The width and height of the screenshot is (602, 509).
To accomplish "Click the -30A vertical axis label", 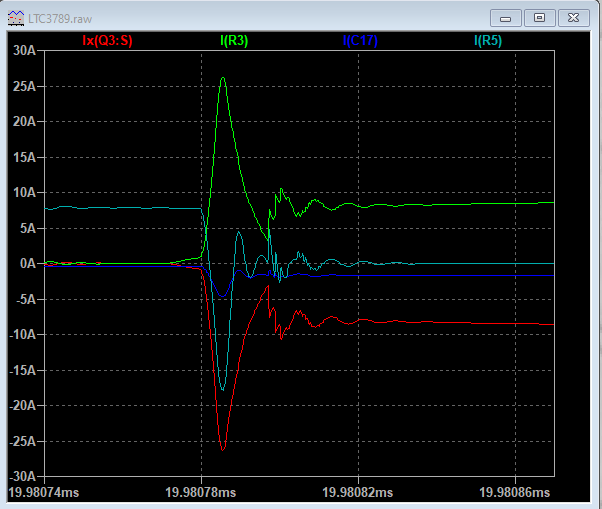I will (x=23, y=476).
